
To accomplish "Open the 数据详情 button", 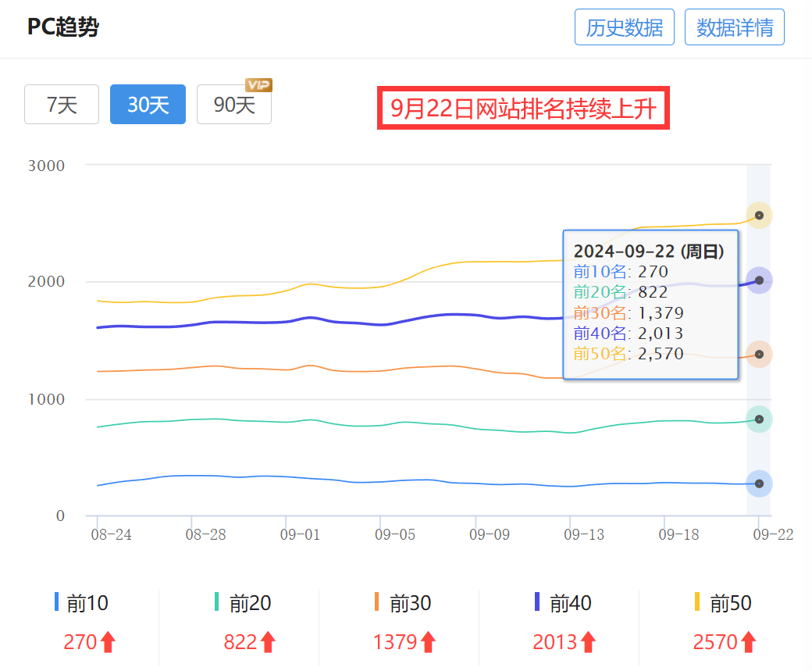I will pyautogui.click(x=734, y=28).
